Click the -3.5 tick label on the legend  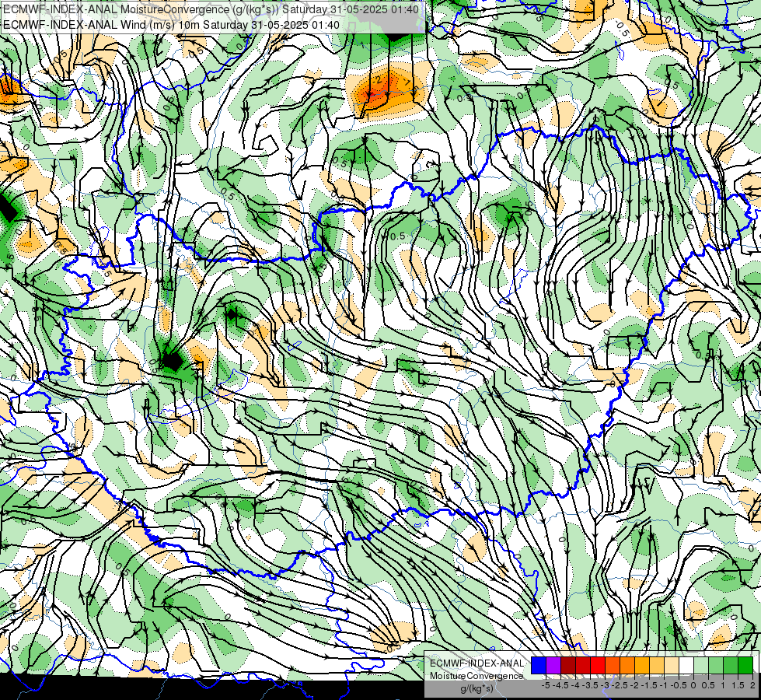pyautogui.click(x=590, y=685)
